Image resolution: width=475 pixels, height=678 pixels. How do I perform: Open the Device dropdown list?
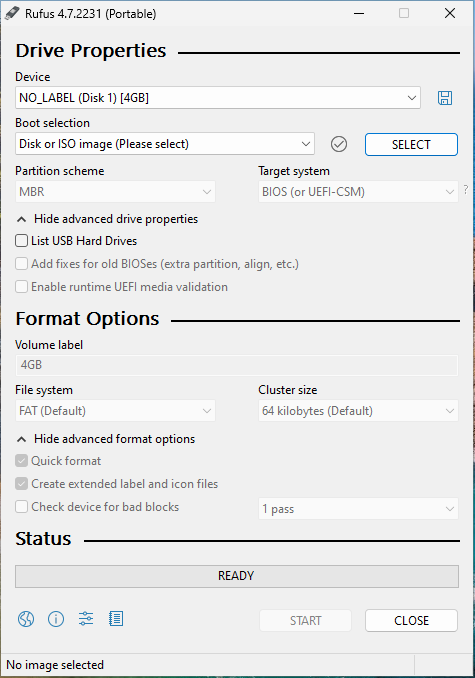218,98
